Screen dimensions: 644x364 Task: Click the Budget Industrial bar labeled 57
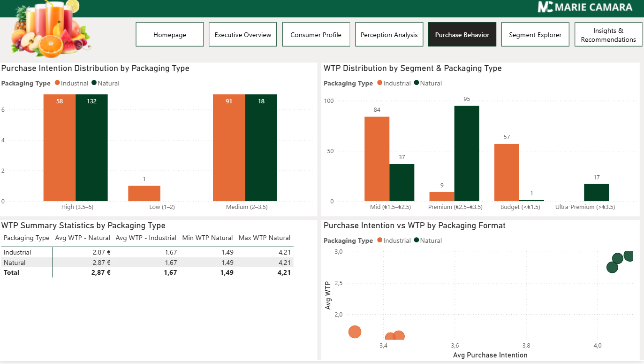coord(507,172)
